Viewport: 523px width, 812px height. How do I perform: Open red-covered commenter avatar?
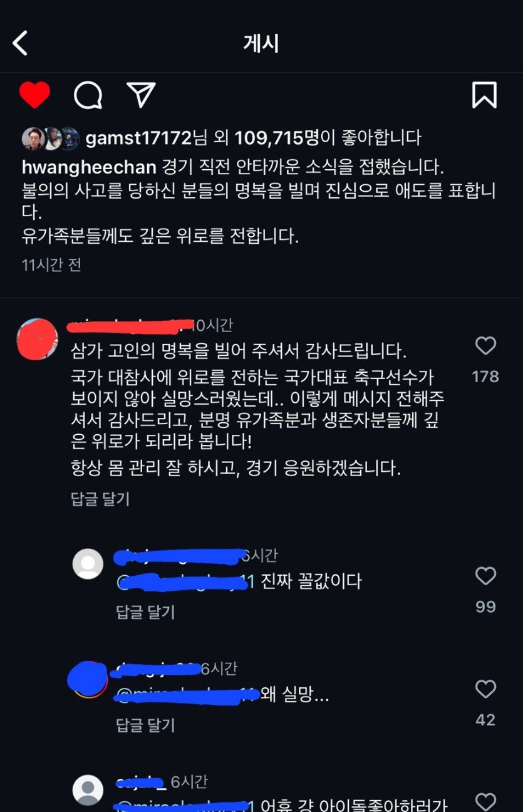[37, 339]
